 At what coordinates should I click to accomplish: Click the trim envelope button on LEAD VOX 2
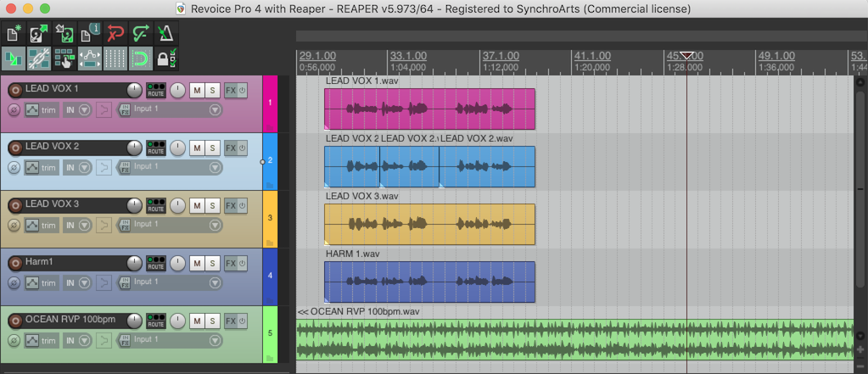(x=41, y=167)
